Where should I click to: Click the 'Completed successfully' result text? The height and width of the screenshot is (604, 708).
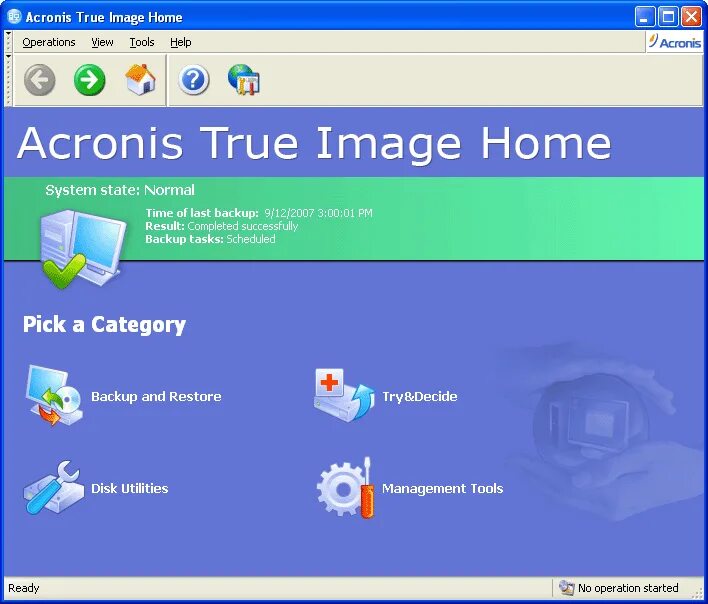(x=242, y=226)
